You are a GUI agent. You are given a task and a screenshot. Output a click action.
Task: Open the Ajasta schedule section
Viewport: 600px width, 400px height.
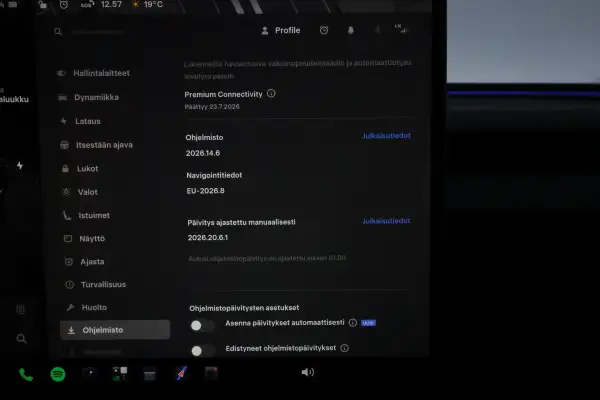(x=85, y=262)
